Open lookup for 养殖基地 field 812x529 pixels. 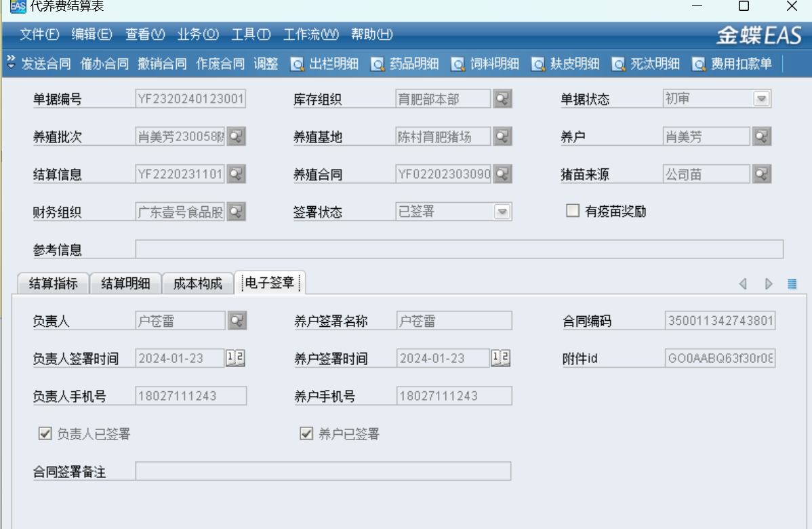502,136
